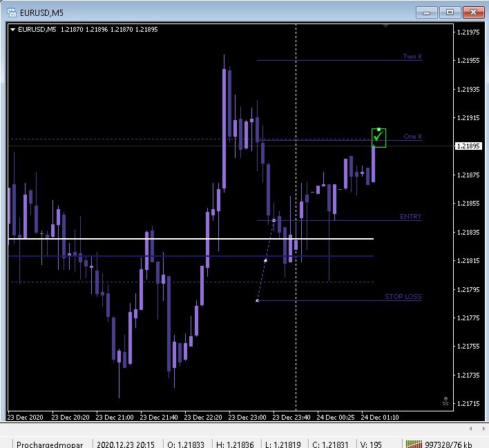Click the 23 Dec 2020 time axis label
Screen dimensions: 489x448
[x=26, y=417]
